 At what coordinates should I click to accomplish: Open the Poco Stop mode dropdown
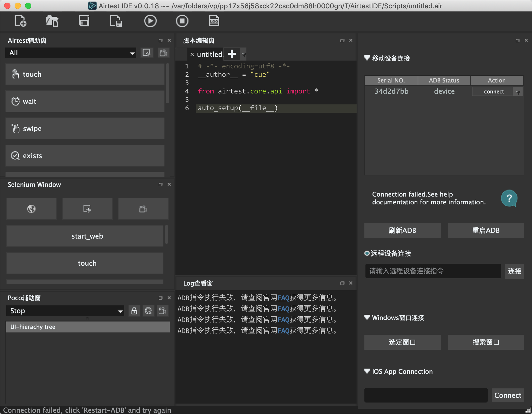point(65,311)
